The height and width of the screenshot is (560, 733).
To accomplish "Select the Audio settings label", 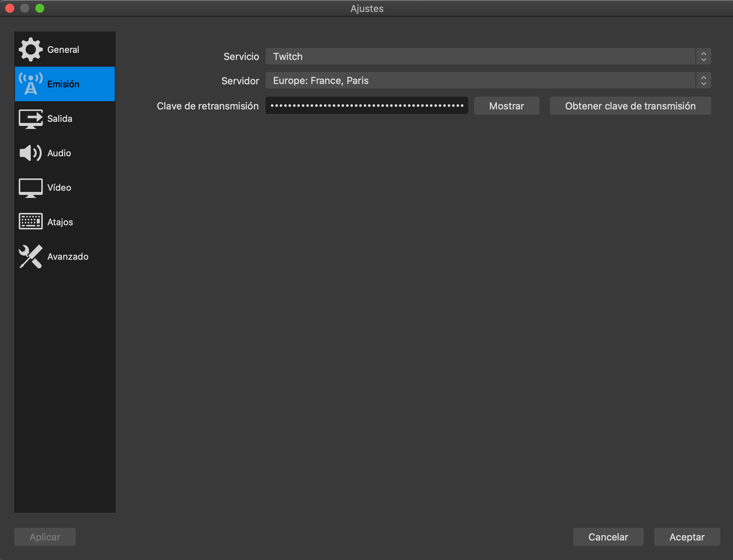I will (59, 153).
